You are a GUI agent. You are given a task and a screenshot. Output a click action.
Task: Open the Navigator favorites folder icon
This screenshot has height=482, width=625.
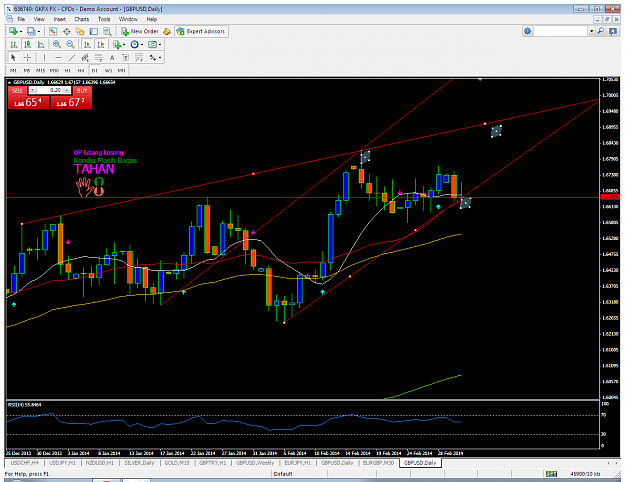tap(80, 31)
